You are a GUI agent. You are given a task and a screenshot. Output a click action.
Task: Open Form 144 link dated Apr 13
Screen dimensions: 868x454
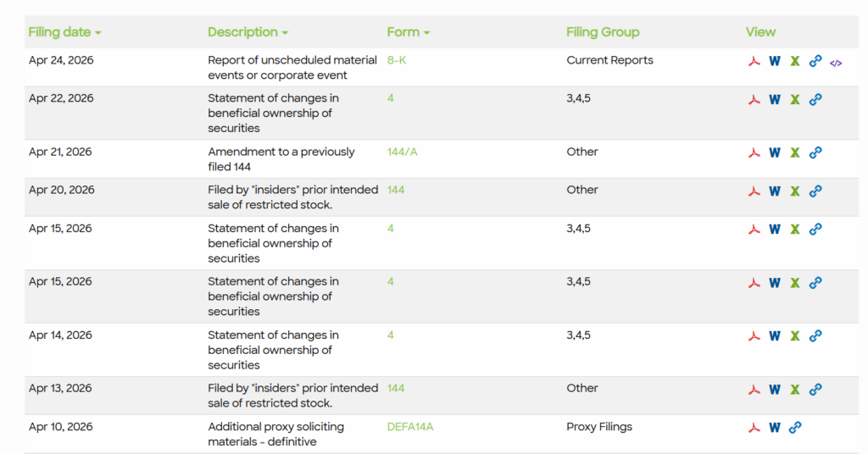point(396,388)
